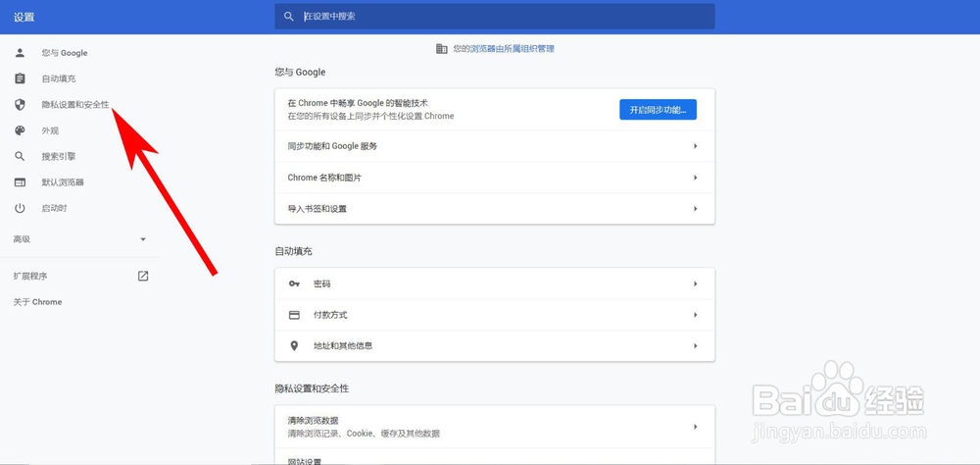980x465 pixels.
Task: Click the 开启同步功能 button
Action: [659, 110]
